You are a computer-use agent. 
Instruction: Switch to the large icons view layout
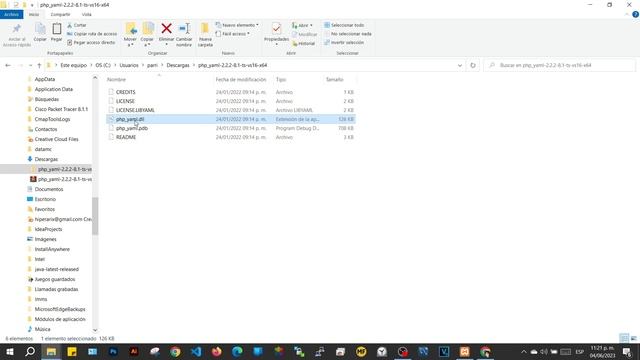633,338
